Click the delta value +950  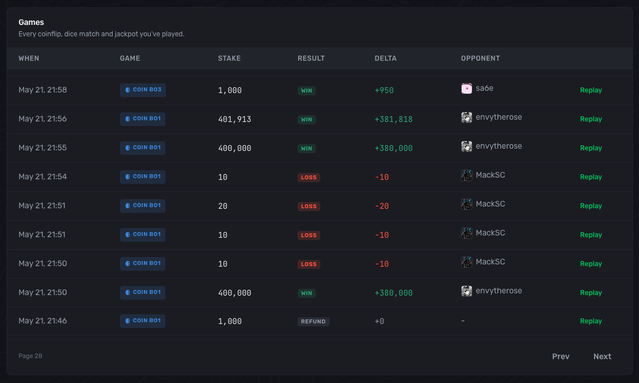(x=384, y=90)
